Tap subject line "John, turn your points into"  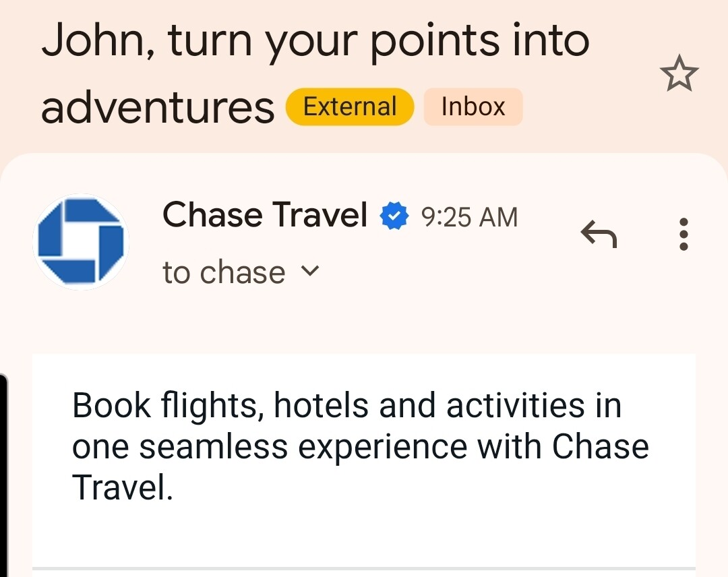315,42
